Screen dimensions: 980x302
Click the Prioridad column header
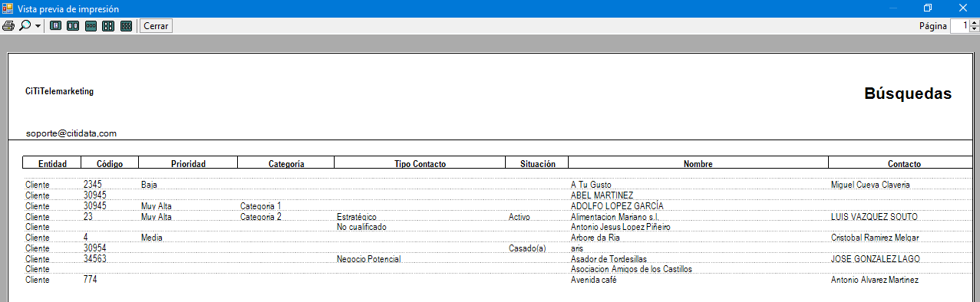pos(188,163)
